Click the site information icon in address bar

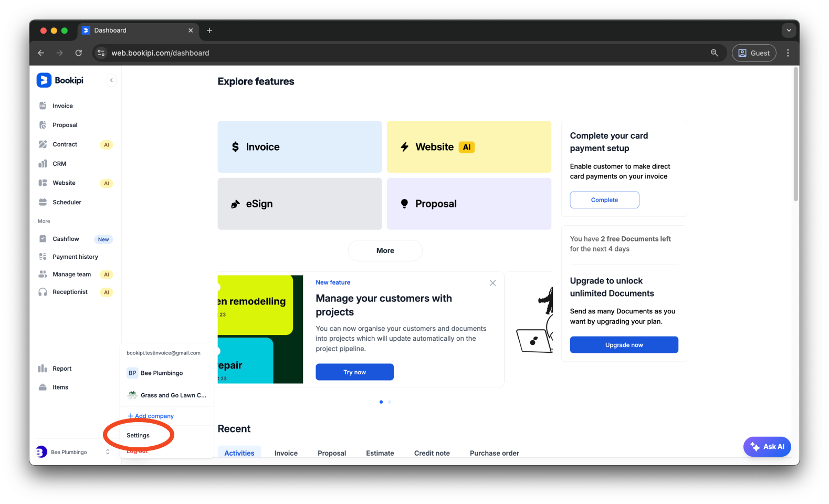pos(101,53)
